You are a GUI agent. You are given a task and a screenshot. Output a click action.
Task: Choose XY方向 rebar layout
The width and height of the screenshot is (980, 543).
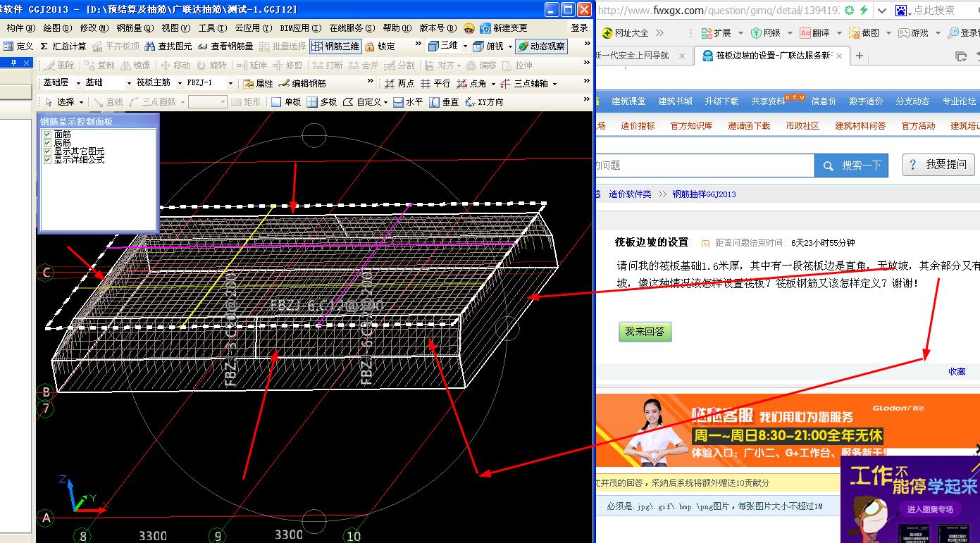click(485, 102)
